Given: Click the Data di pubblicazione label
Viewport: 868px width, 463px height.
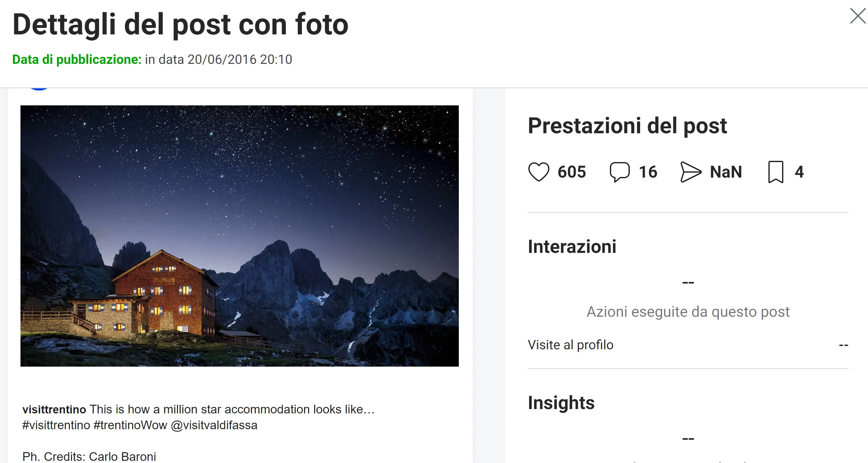Looking at the screenshot, I should tap(77, 60).
